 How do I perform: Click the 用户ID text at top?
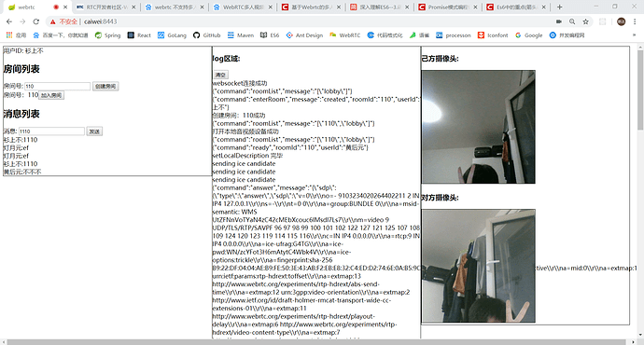[x=23, y=51]
